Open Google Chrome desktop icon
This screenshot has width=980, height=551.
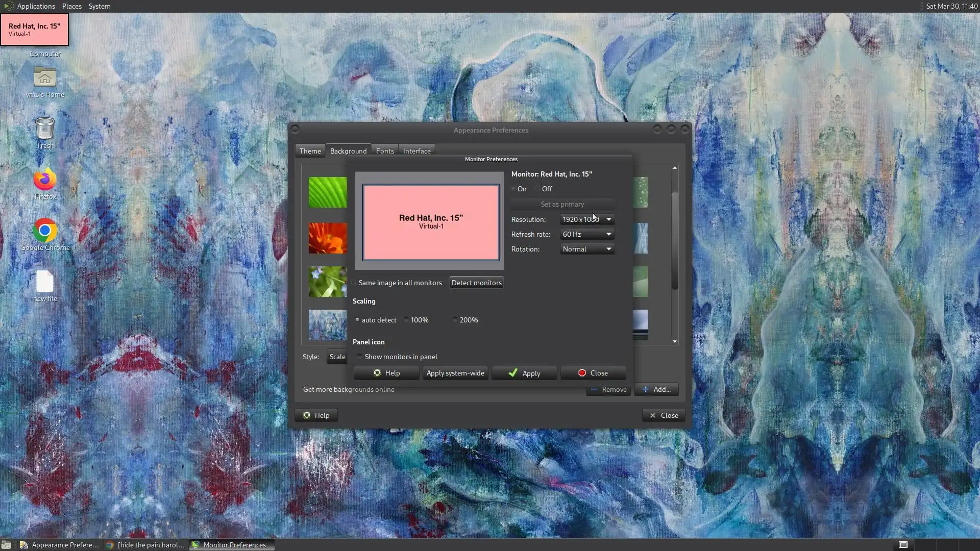45,231
